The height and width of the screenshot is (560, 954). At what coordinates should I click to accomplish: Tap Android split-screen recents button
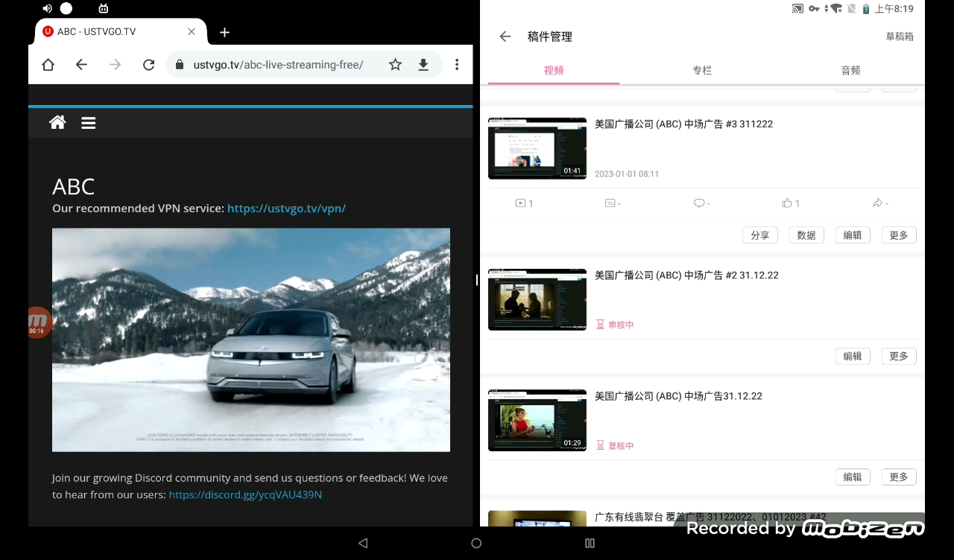tap(590, 544)
